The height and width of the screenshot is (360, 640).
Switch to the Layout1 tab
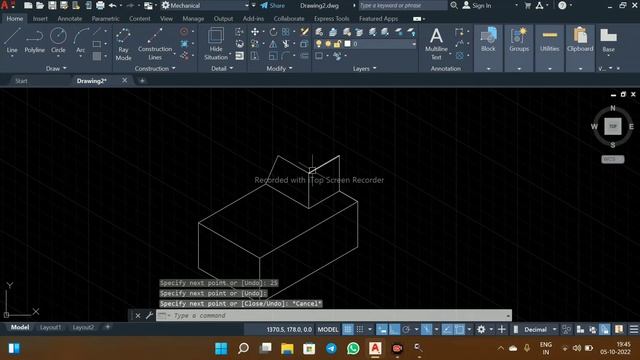click(x=50, y=327)
